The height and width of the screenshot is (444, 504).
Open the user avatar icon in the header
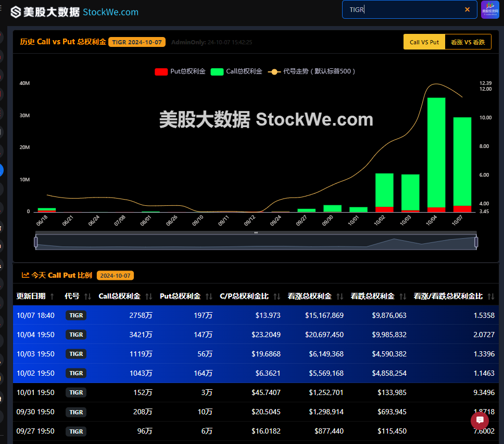(490, 10)
